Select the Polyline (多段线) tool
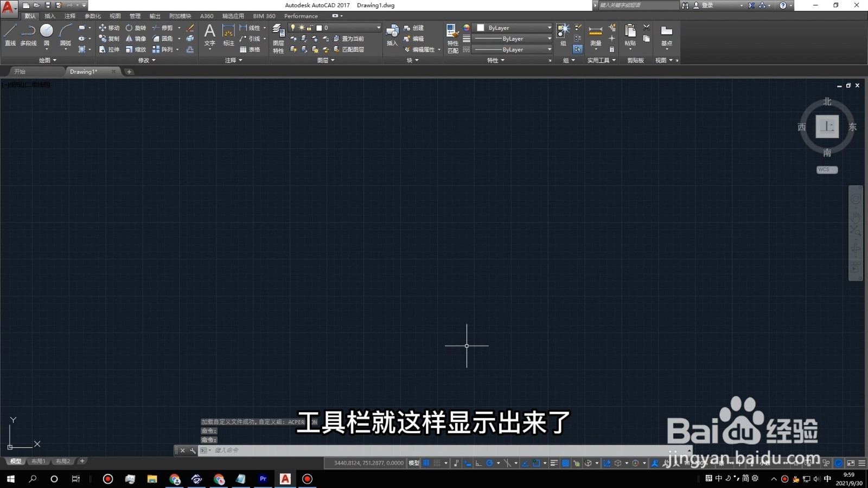 (x=28, y=34)
